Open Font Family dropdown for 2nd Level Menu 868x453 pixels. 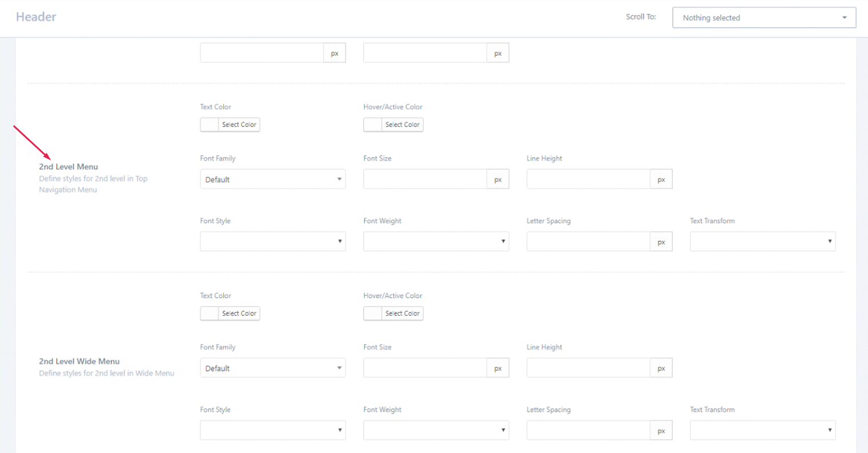click(x=273, y=180)
